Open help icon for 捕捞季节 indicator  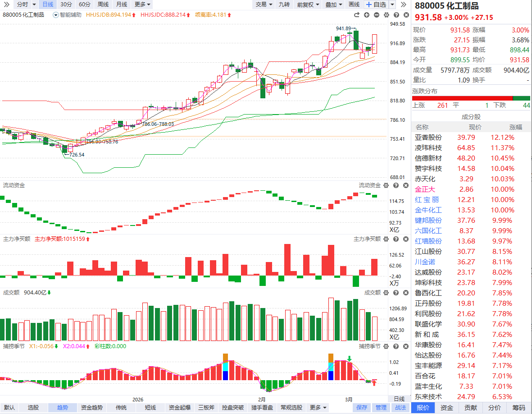click(x=396, y=346)
